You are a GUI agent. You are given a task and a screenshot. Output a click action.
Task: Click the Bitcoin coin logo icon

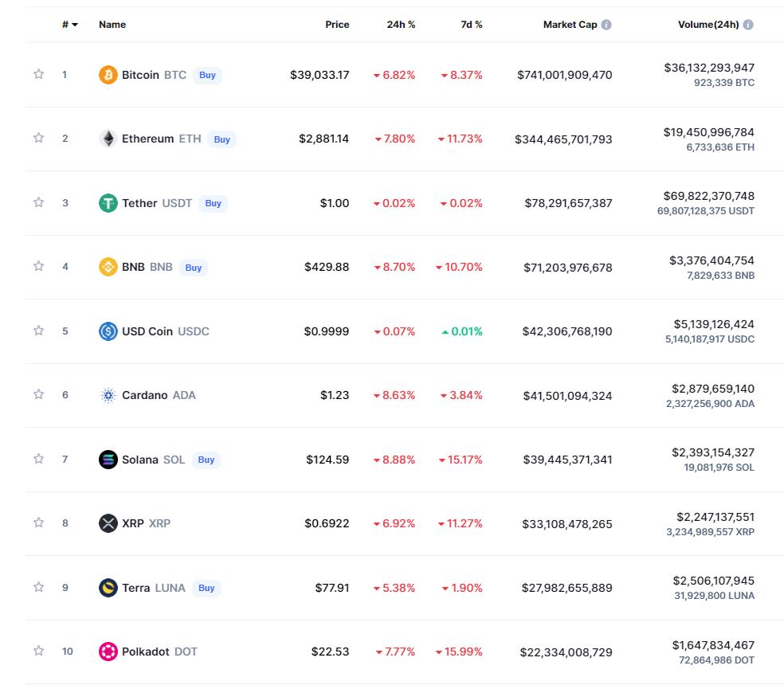[108, 75]
